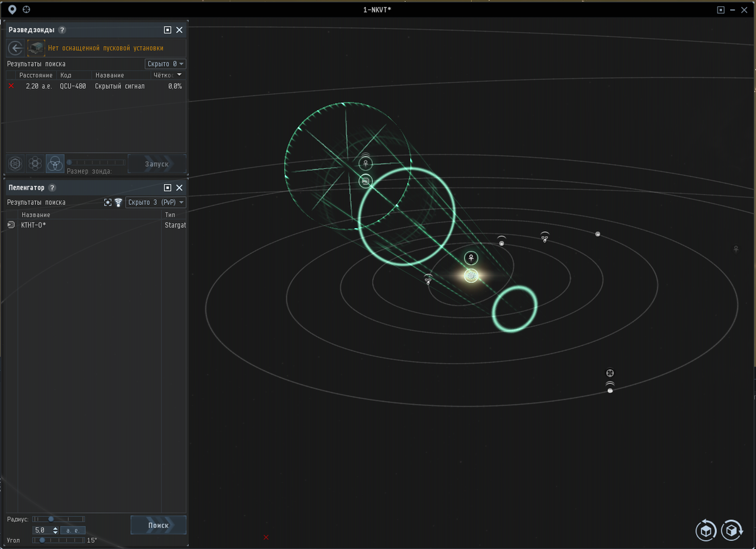Select the circled station icon inside the probe sphere
Viewport: 756px width, 549px height.
tap(365, 163)
